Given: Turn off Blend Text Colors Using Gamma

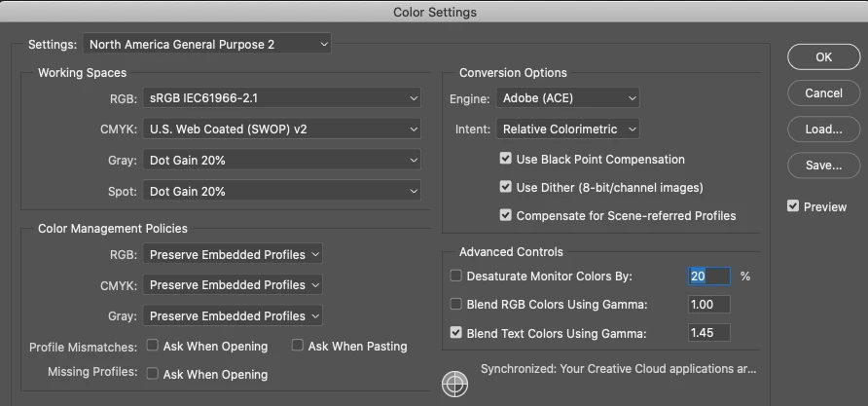Looking at the screenshot, I should pos(455,333).
